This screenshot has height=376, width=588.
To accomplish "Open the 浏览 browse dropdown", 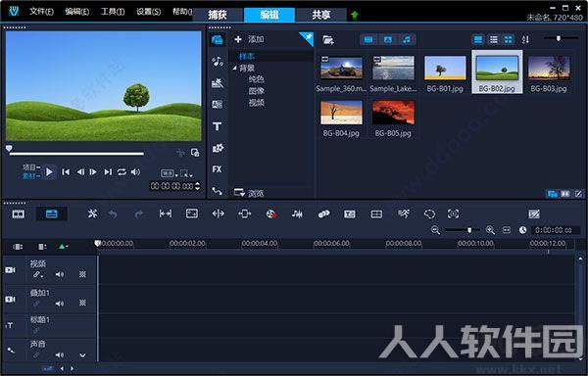I will 249,193.
